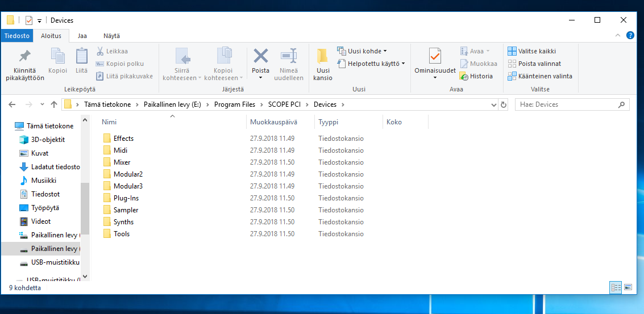Click Valitse kaikki button
Screen dimensions: 644x314
531,51
